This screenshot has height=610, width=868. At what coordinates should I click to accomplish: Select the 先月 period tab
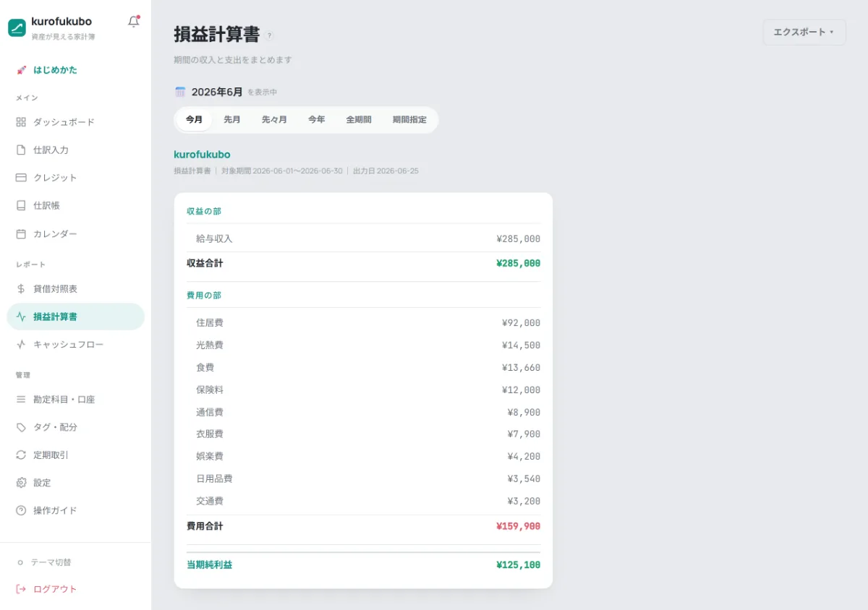pos(232,120)
